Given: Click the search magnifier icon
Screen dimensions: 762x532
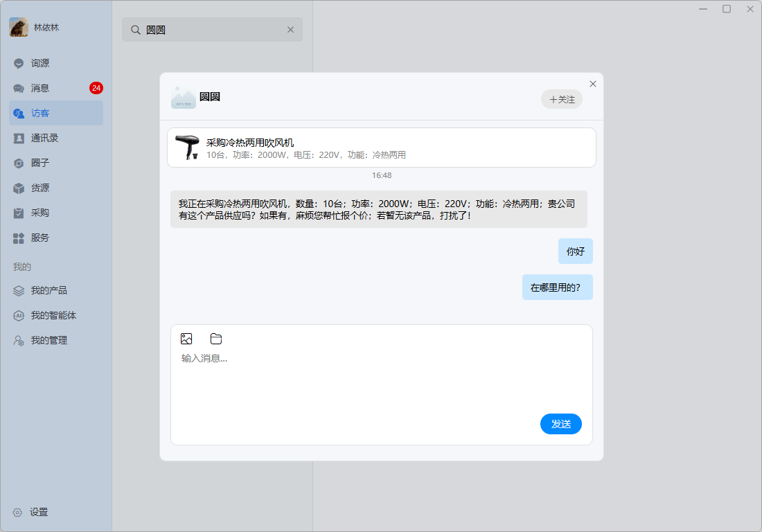Looking at the screenshot, I should pyautogui.click(x=136, y=30).
